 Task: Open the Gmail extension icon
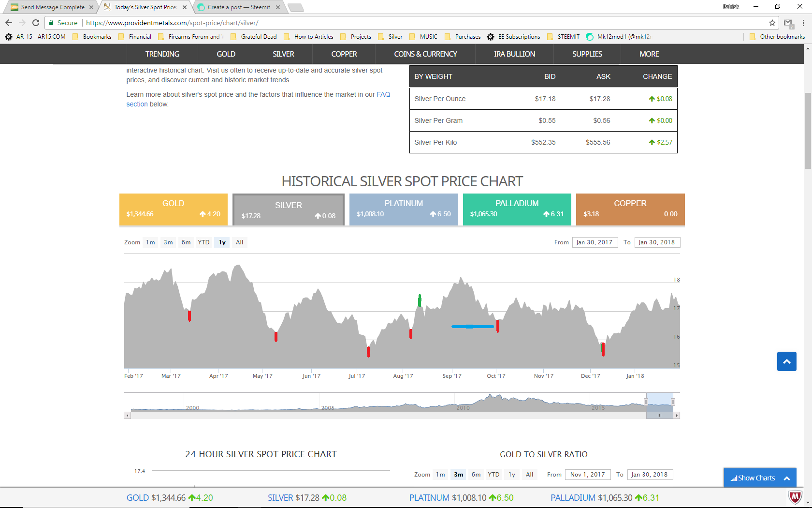(x=788, y=23)
